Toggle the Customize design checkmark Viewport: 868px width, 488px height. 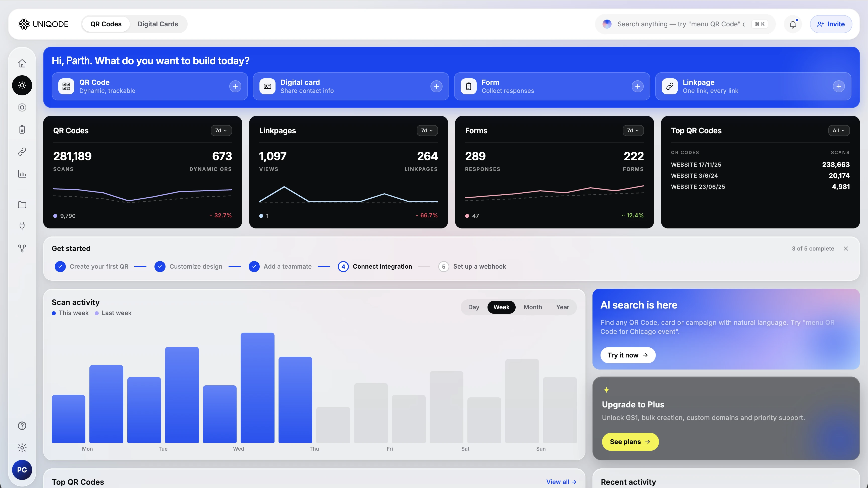pyautogui.click(x=160, y=266)
